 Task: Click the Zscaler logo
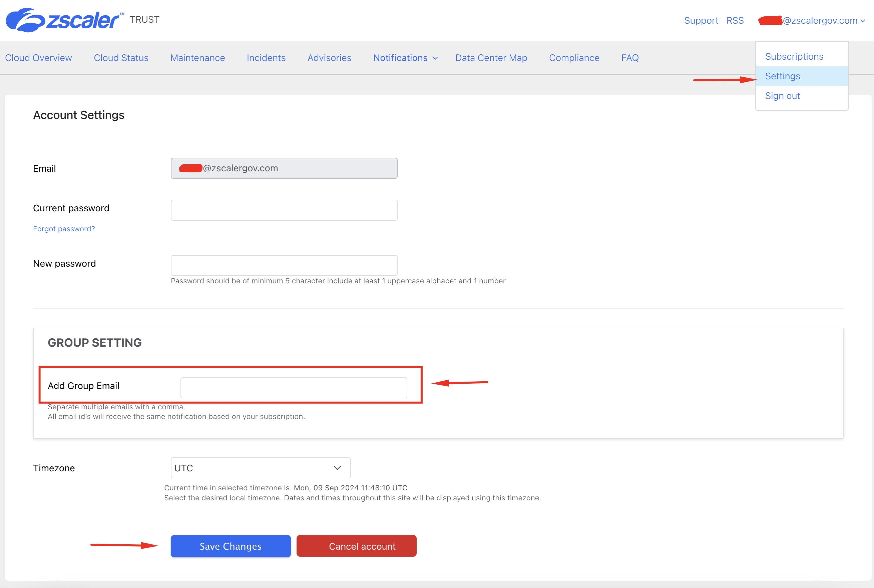(x=64, y=20)
